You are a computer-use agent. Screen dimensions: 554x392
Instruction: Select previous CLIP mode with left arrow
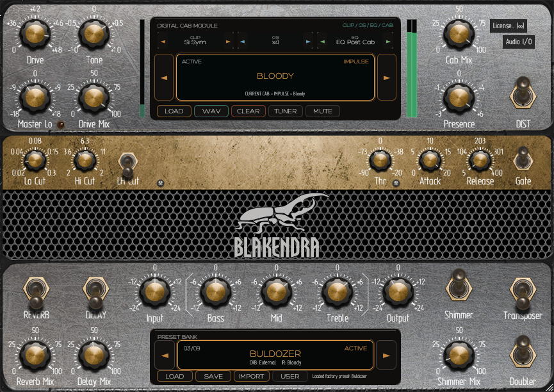tap(163, 42)
